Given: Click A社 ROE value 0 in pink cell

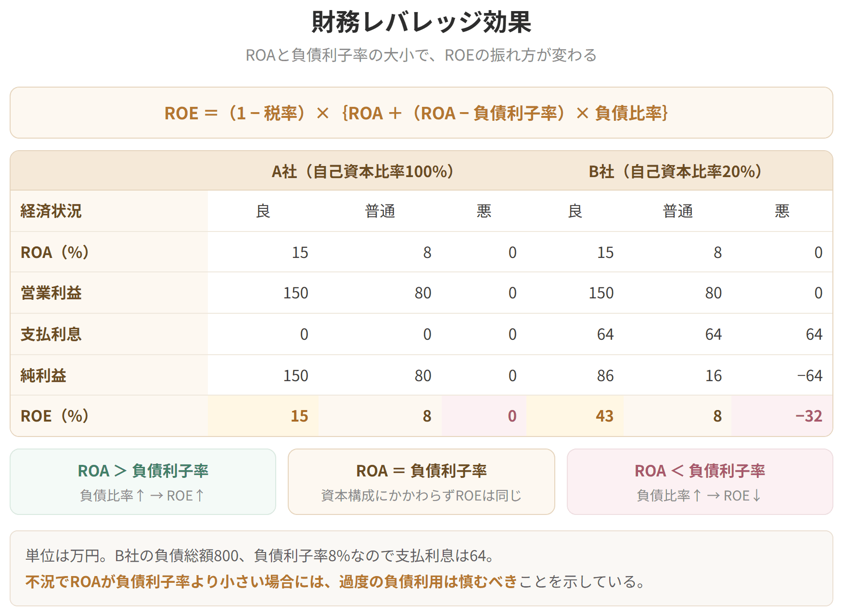Looking at the screenshot, I should click(512, 416).
